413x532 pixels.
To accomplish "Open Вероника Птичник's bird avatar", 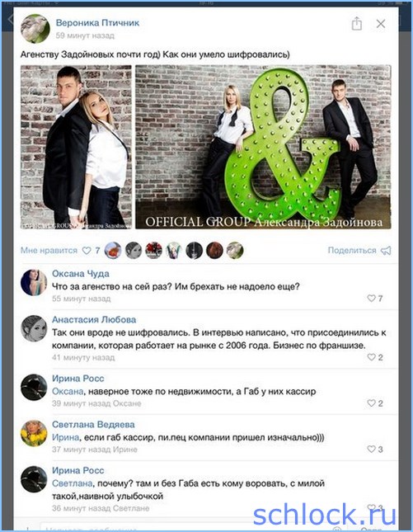I will coord(35,29).
